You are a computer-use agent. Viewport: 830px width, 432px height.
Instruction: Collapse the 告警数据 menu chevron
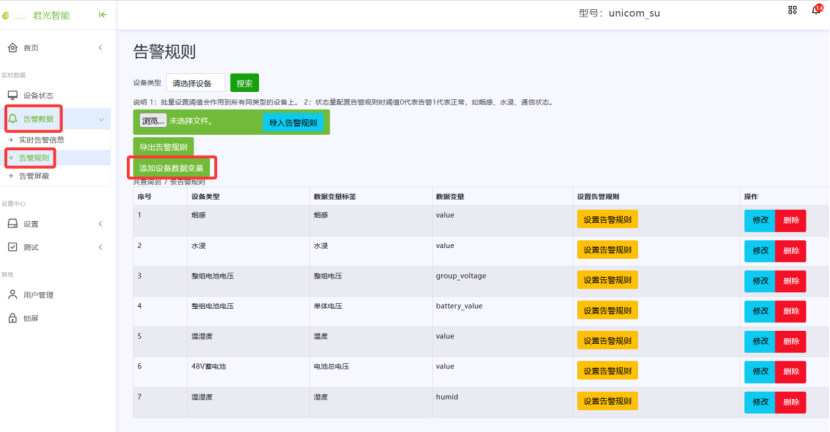tap(101, 120)
